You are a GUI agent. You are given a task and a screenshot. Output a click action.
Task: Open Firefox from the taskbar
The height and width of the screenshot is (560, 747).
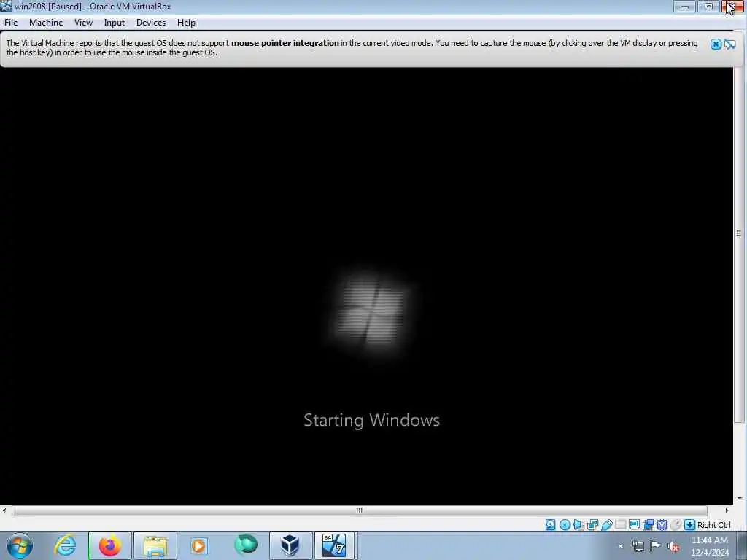click(x=109, y=545)
